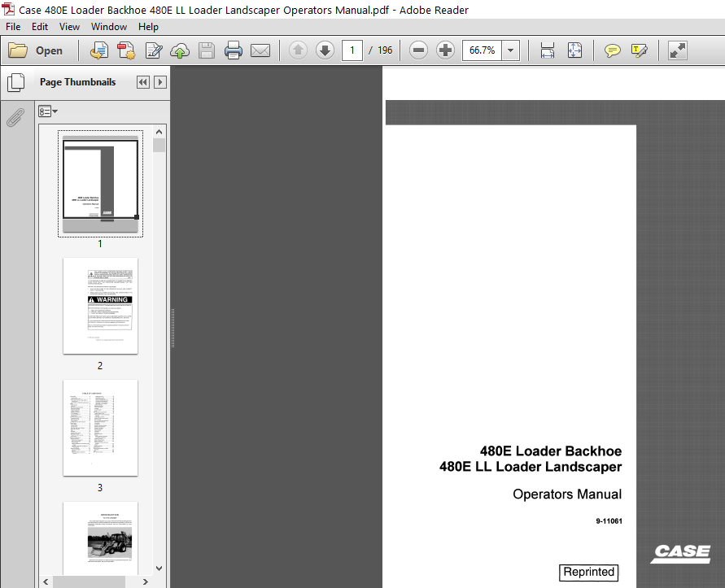Click the Fit One Full Page icon
Viewport: 725px width, 588px height.
click(574, 50)
